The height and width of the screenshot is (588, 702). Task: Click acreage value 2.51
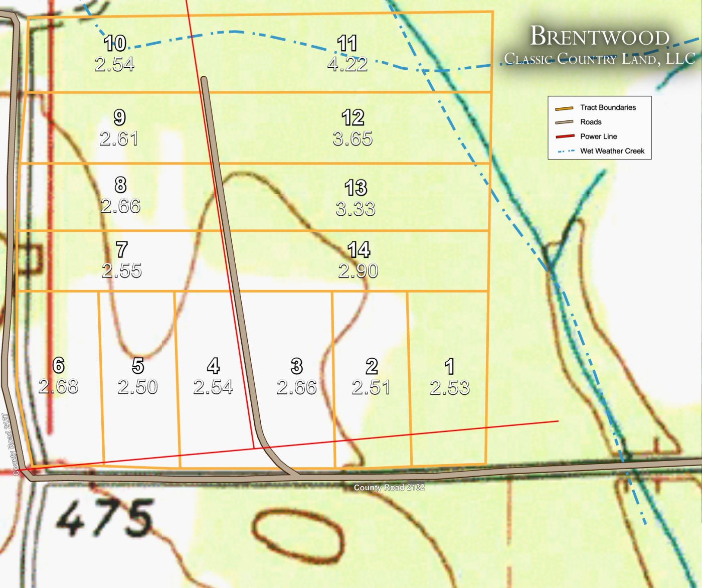(x=372, y=387)
